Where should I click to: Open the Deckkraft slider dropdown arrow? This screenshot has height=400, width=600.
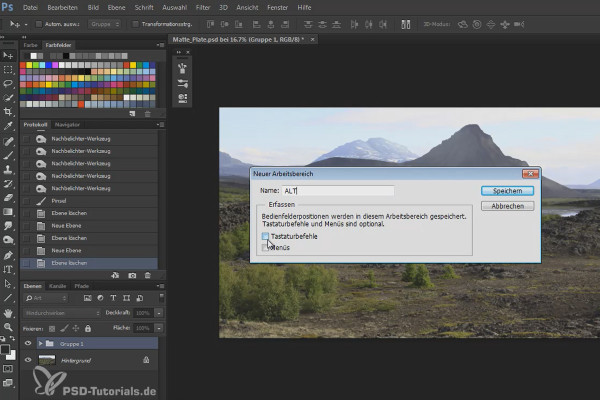159,313
